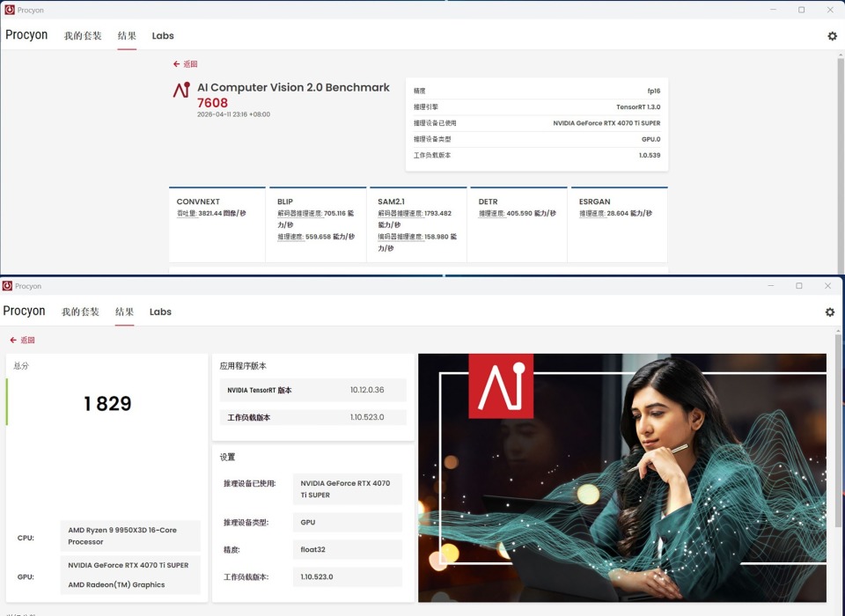The image size is (845, 616).
Task: Click the 7608 benchmark score
Action: point(212,102)
